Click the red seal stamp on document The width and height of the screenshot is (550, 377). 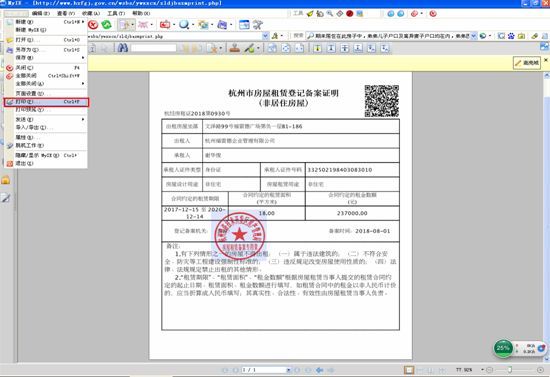240,236
